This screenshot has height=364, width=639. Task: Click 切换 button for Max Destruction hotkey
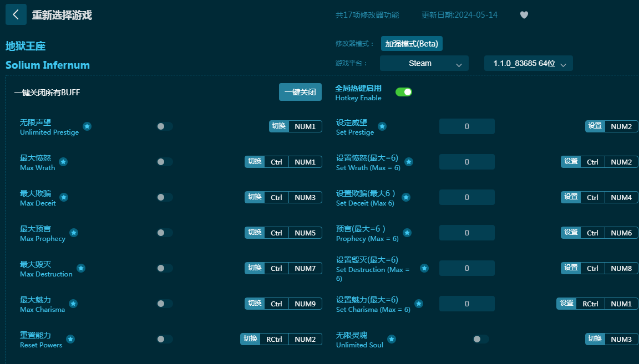tap(255, 268)
